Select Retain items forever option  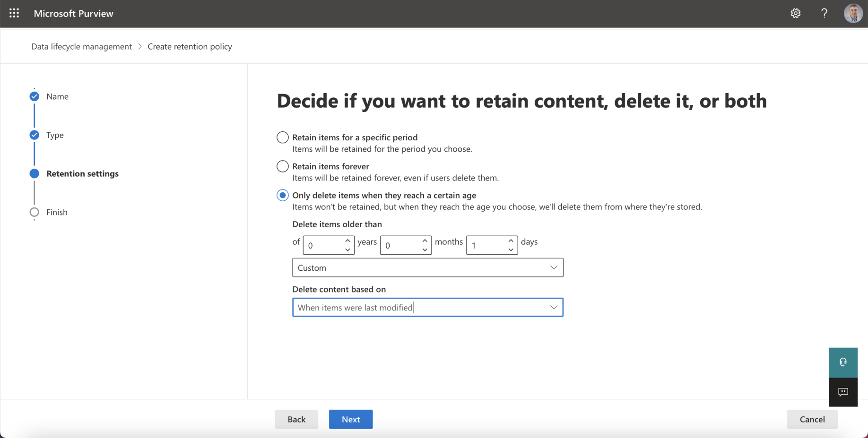coord(282,166)
